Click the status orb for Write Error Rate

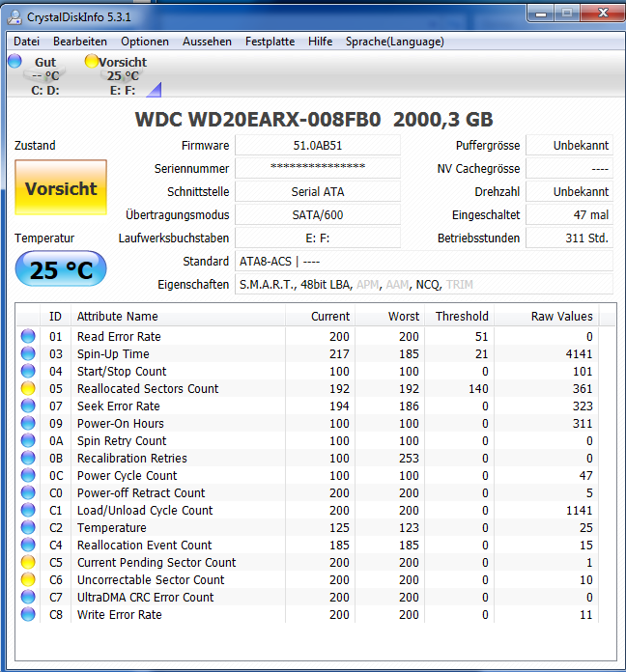pos(28,614)
